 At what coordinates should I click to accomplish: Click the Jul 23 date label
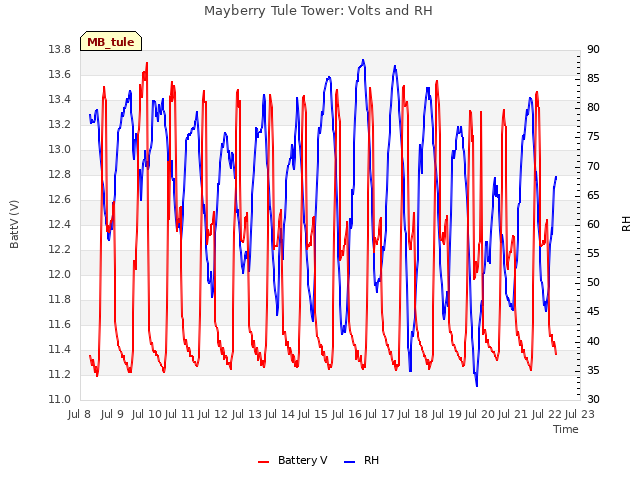(580, 415)
